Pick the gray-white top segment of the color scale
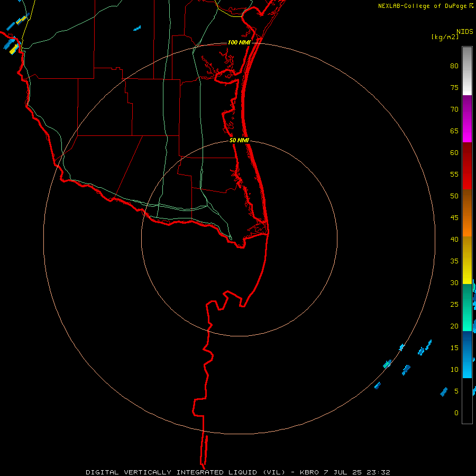Viewport: 476px width, 476px height. pos(467,71)
